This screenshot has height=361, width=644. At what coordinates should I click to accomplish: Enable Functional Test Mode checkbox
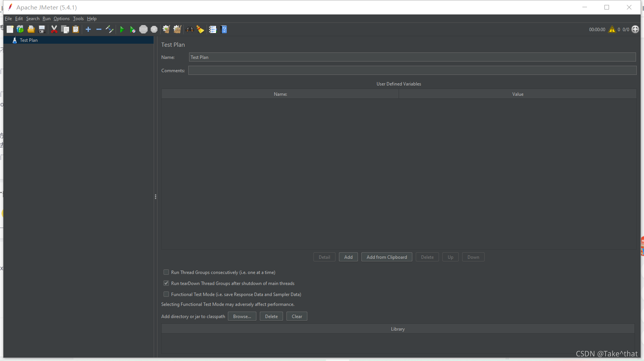point(166,294)
